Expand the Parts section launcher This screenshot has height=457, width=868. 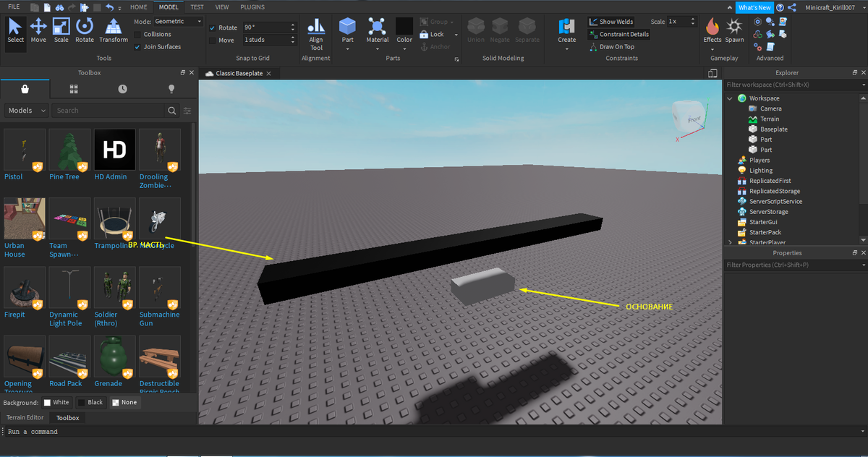pyautogui.click(x=456, y=59)
